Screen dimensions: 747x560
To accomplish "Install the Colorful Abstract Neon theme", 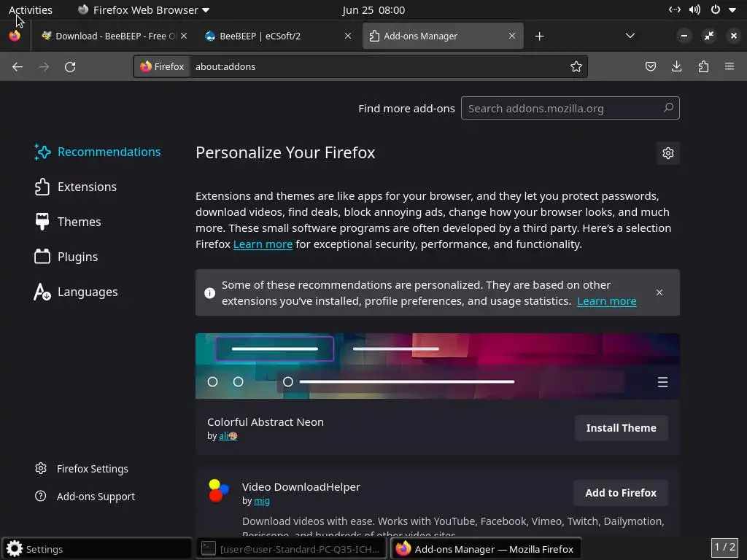I will [622, 428].
